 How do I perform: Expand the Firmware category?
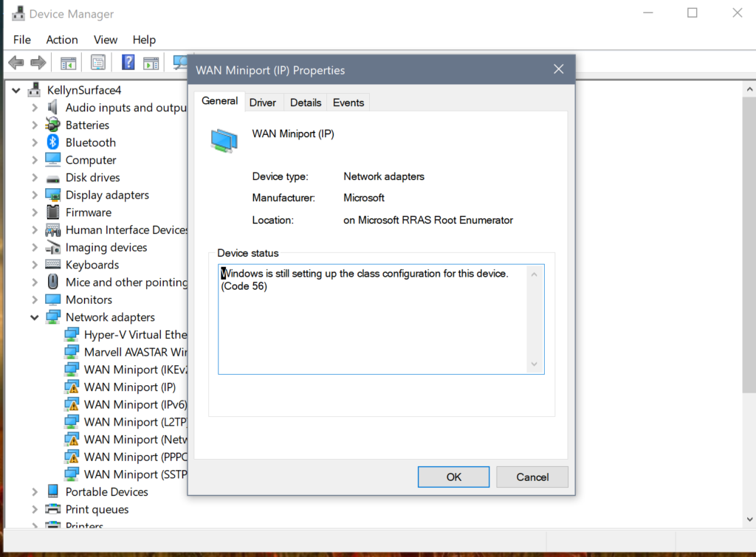(34, 212)
